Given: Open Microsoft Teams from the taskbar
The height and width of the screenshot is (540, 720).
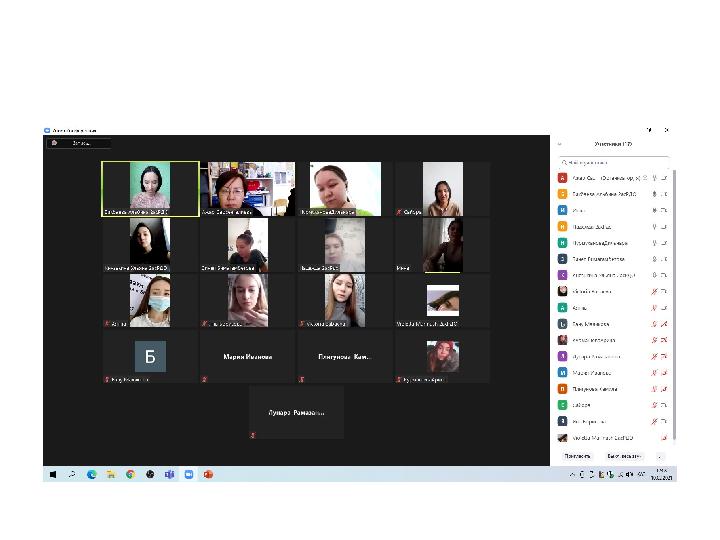Looking at the screenshot, I should pos(169,474).
